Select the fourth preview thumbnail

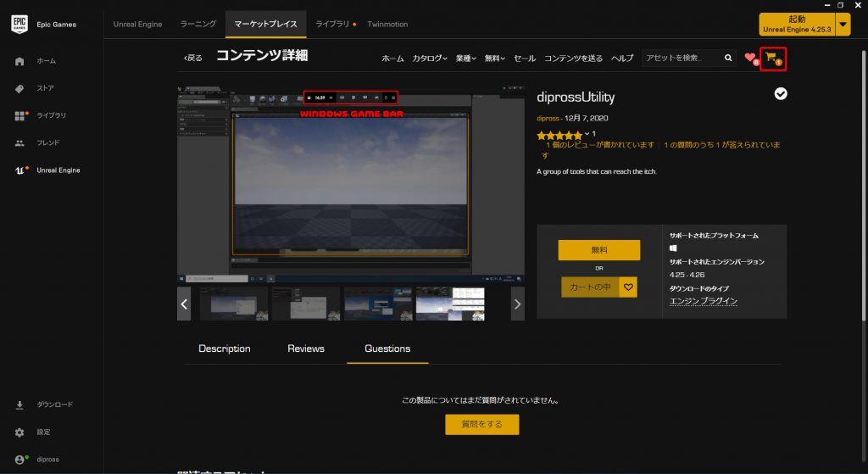(450, 304)
